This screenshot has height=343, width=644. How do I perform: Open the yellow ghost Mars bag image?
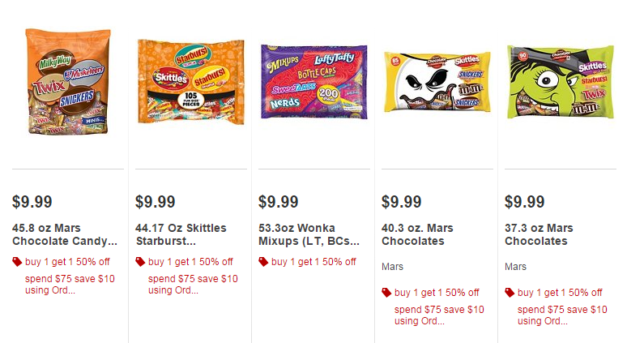point(437,83)
